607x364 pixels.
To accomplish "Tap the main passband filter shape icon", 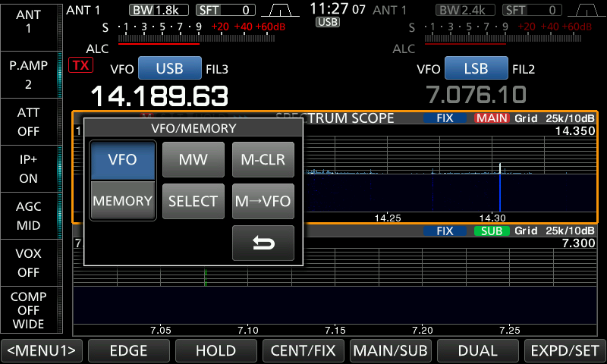I will 283,10.
